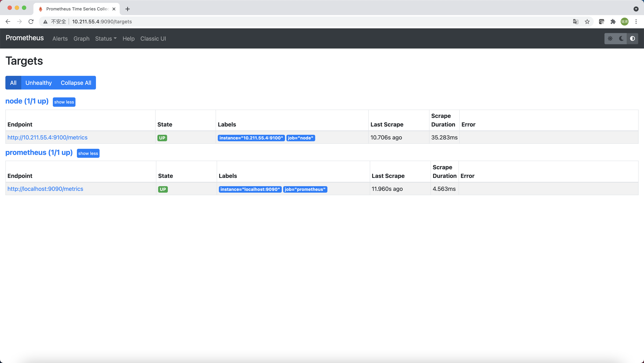Click the not secure warning icon
The height and width of the screenshot is (363, 644).
[x=45, y=22]
